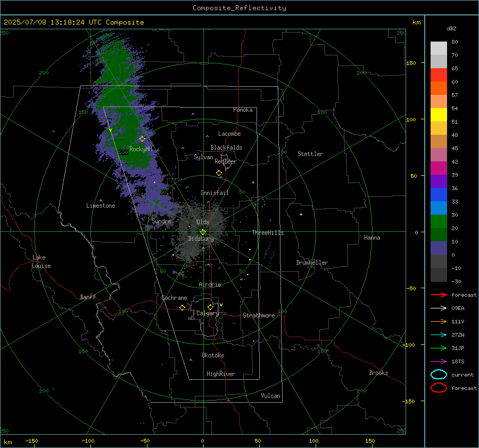Image resolution: width=479 pixels, height=448 pixels.
Task: Click the Okotoks label
Action: (x=213, y=355)
